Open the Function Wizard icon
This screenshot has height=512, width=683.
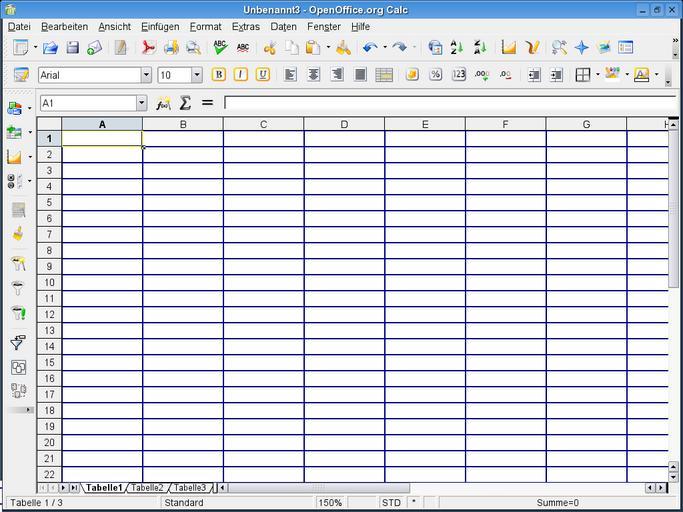click(x=163, y=103)
